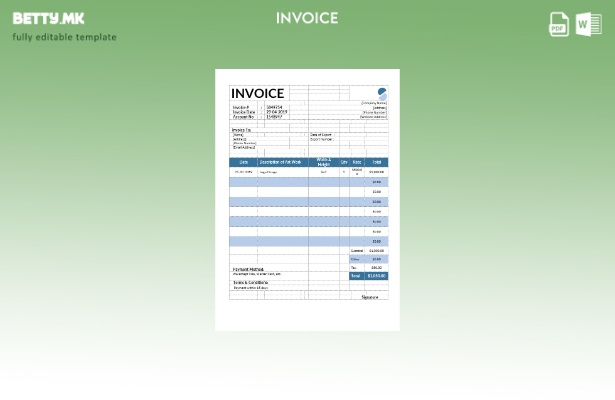Click the Payment Method heading
615x400 pixels.
click(249, 269)
